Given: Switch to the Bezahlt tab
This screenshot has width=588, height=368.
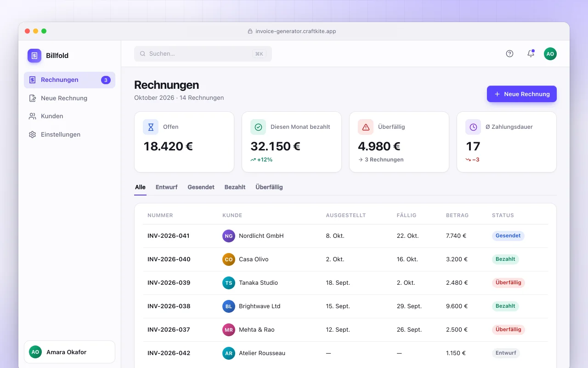Looking at the screenshot, I should click(x=235, y=187).
